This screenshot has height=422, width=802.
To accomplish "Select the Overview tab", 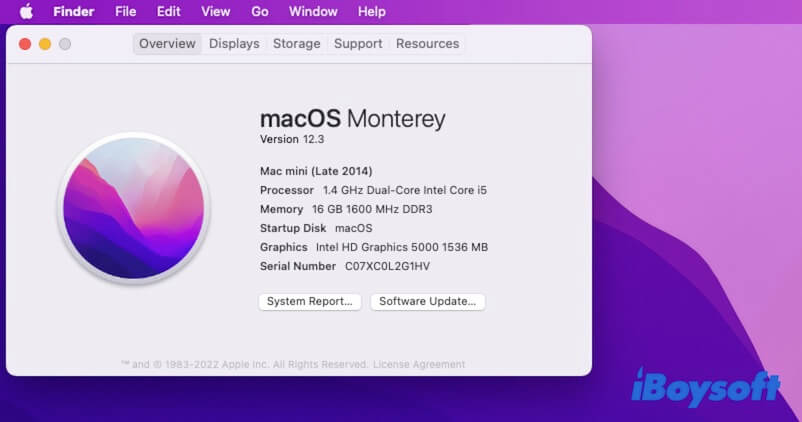I will (x=167, y=44).
